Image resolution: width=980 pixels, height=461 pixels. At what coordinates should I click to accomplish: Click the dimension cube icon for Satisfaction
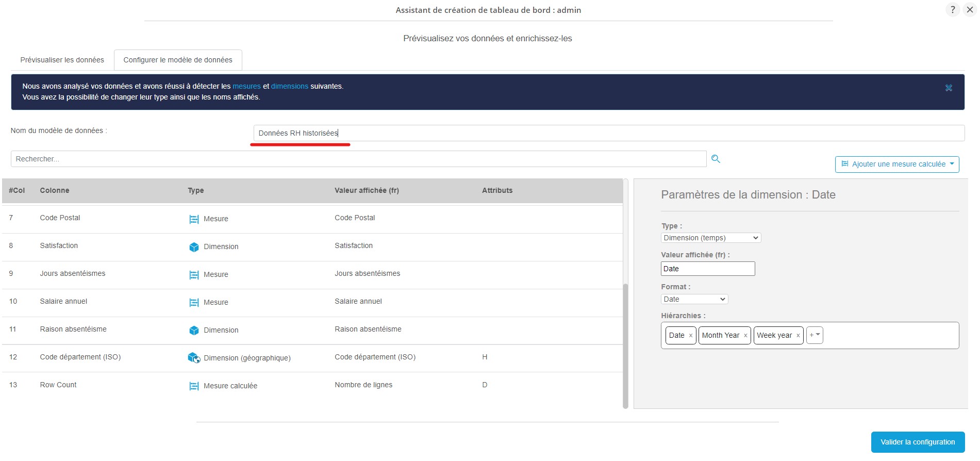coord(194,247)
